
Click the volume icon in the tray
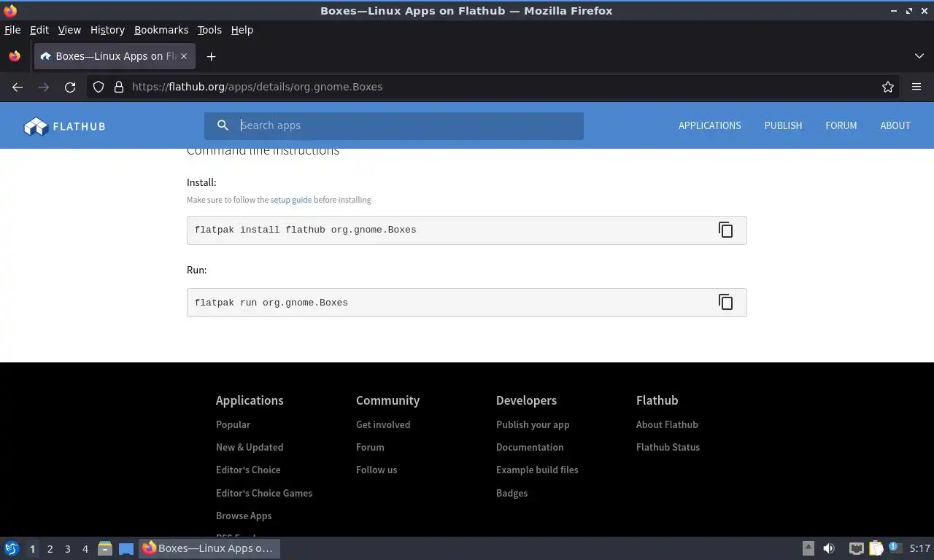pos(829,548)
